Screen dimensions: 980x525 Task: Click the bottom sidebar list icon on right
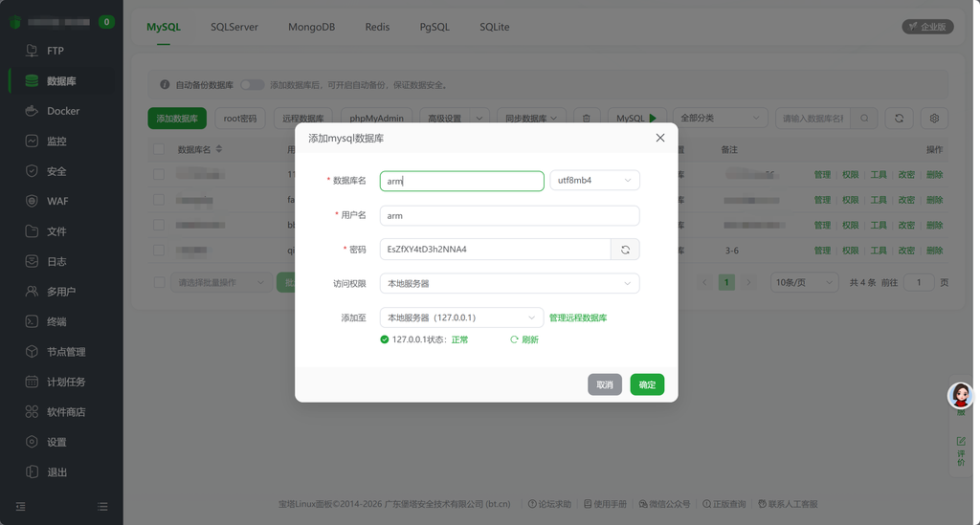[102, 506]
